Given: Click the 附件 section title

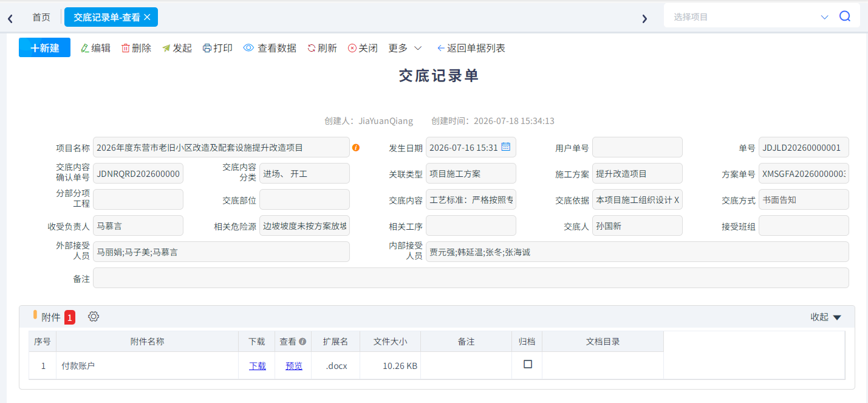Looking at the screenshot, I should 51,317.
